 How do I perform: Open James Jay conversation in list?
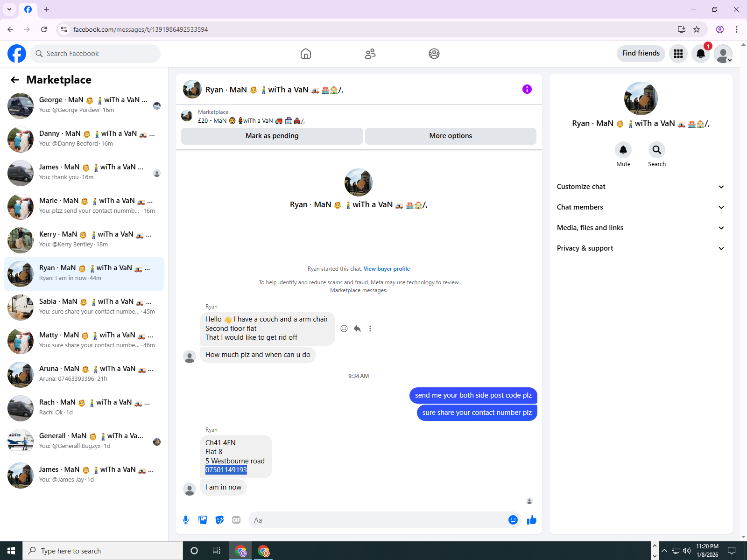(84, 476)
